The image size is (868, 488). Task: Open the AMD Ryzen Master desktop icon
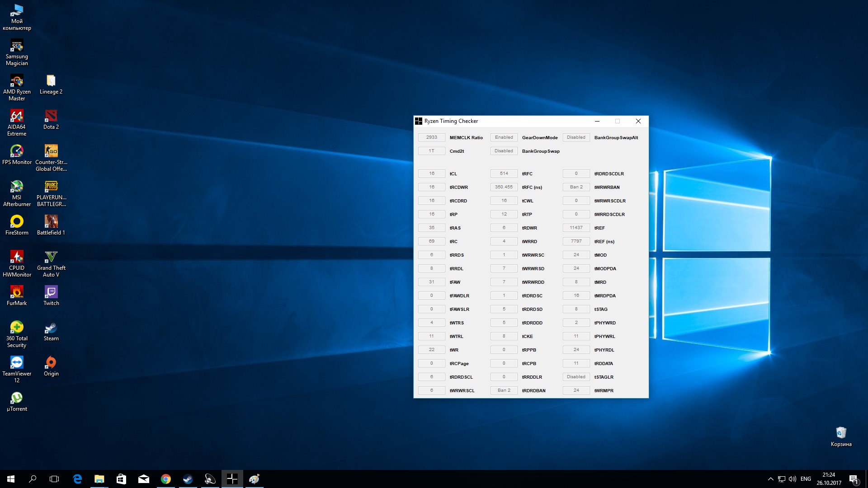point(17,81)
